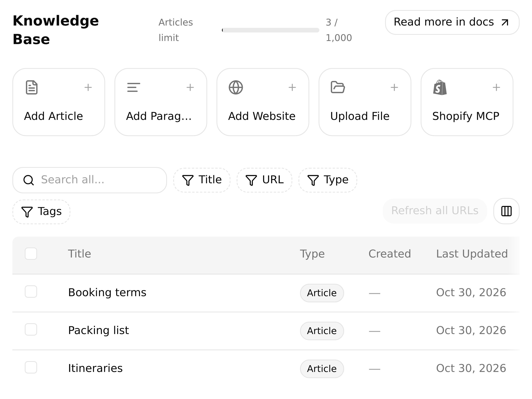Open the Title filter
This screenshot has height=399, width=532.
(202, 180)
